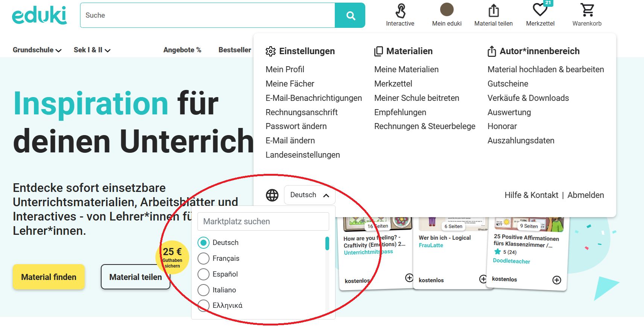Open the Merkzettel heart icon

point(540,10)
